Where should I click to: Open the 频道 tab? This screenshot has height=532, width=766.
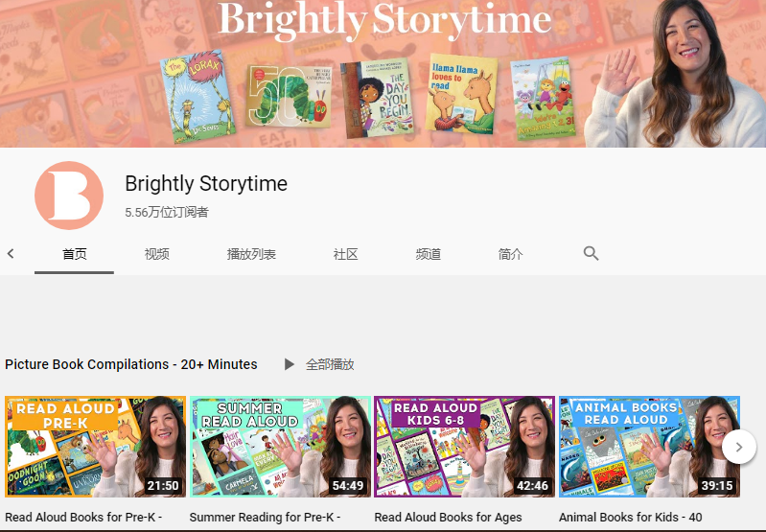pyautogui.click(x=429, y=254)
